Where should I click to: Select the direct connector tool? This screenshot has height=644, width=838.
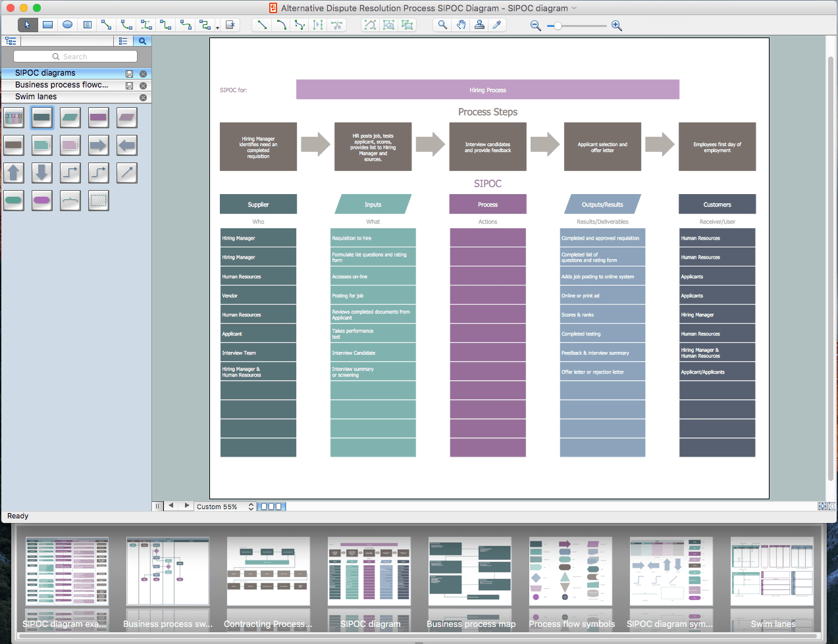tap(106, 25)
